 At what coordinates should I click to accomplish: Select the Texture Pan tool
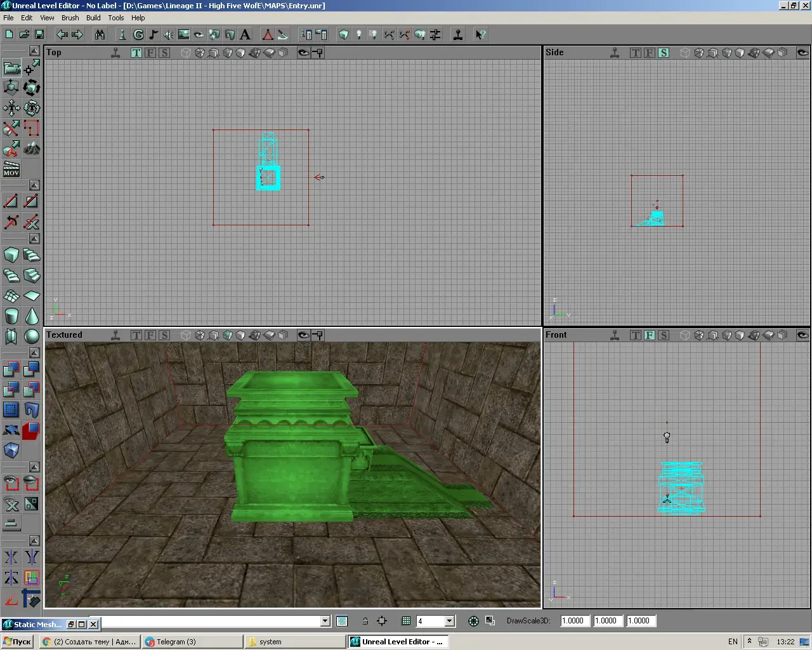[11, 108]
